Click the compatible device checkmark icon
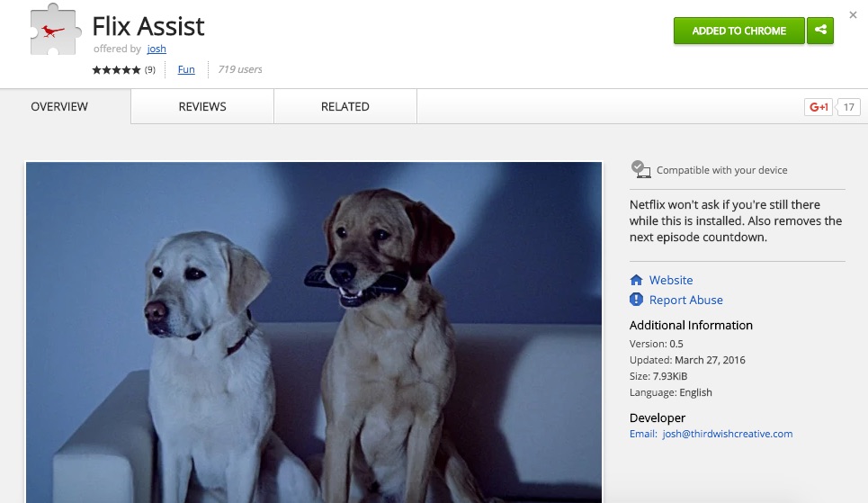The width and height of the screenshot is (868, 503). coord(640,169)
